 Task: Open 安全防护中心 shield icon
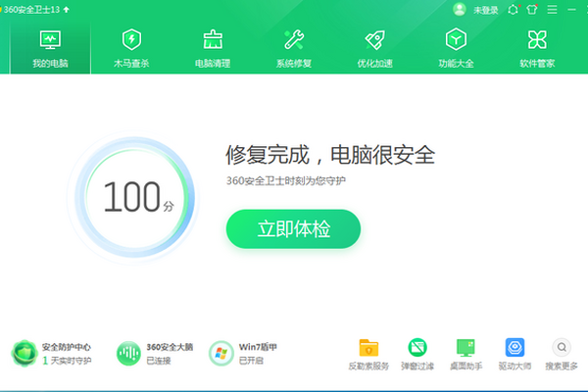coord(24,354)
